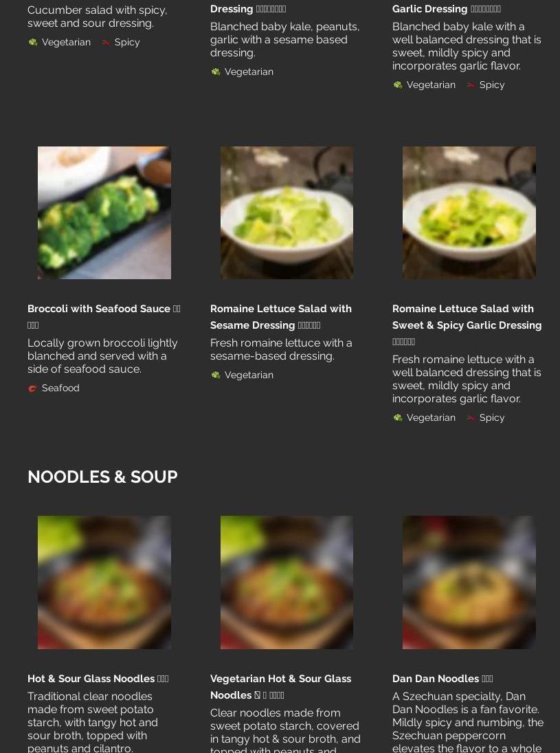This screenshot has width=560, height=753.
Task: Click the Seafood shrimp icon under broccoli
Action: (32, 389)
